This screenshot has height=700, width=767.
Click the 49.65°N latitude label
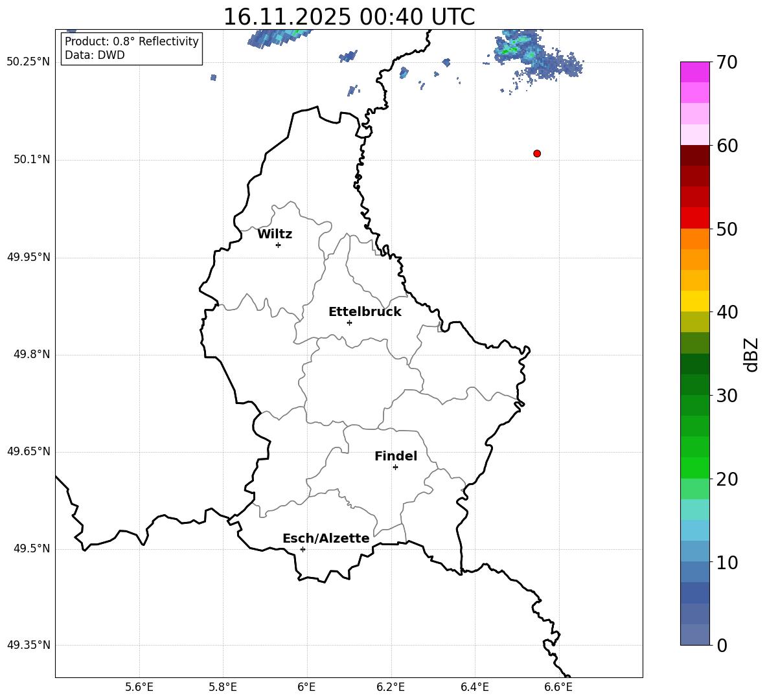click(x=29, y=451)
